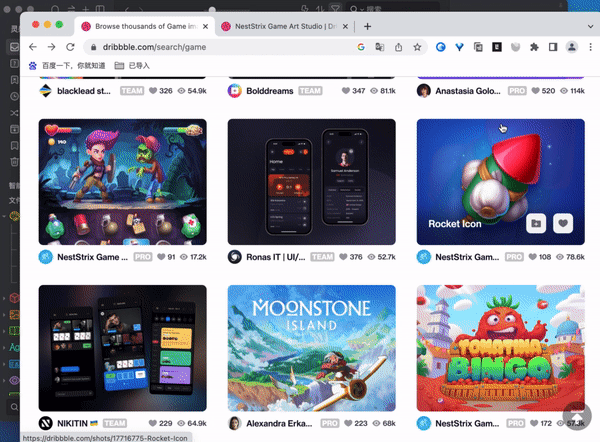This screenshot has width=600, height=442.
Task: Open the Ronas IT | UI/... profile link
Action: [276, 257]
